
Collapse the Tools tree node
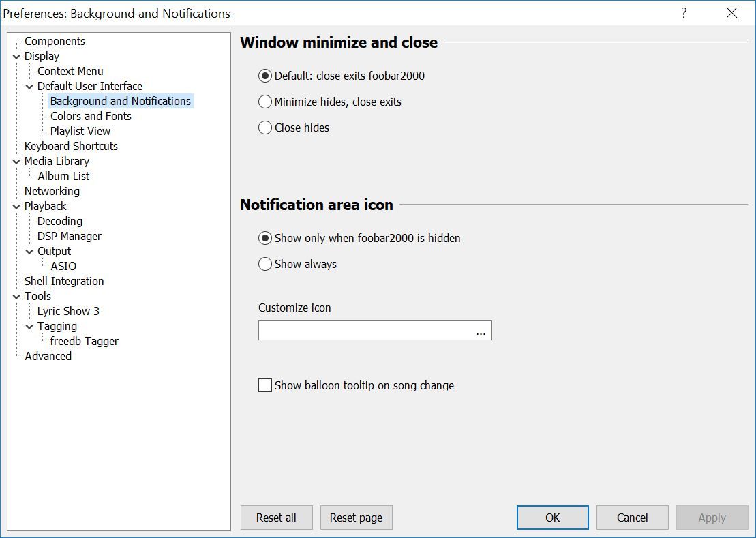pos(16,297)
